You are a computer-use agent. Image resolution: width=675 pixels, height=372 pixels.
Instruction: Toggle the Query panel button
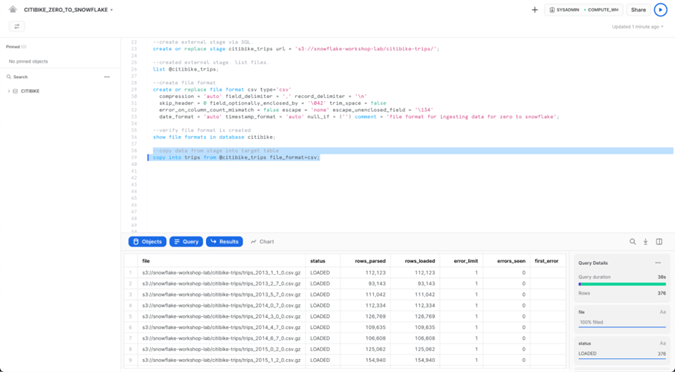[186, 242]
